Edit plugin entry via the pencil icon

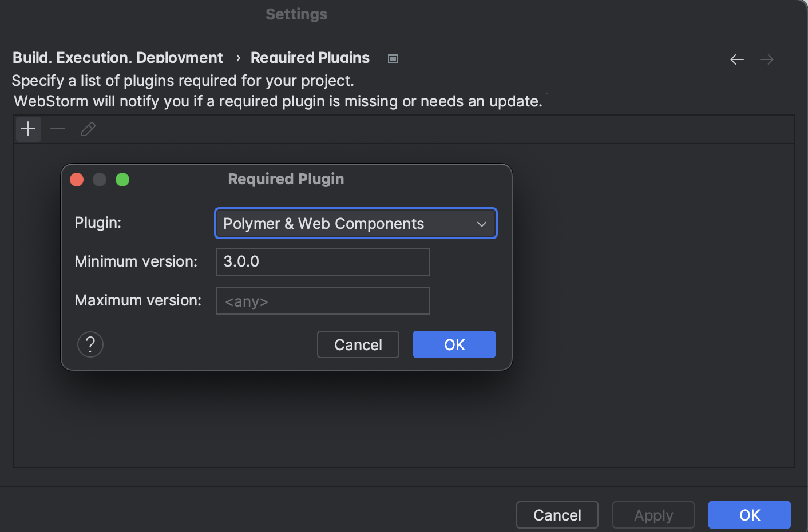pyautogui.click(x=88, y=129)
